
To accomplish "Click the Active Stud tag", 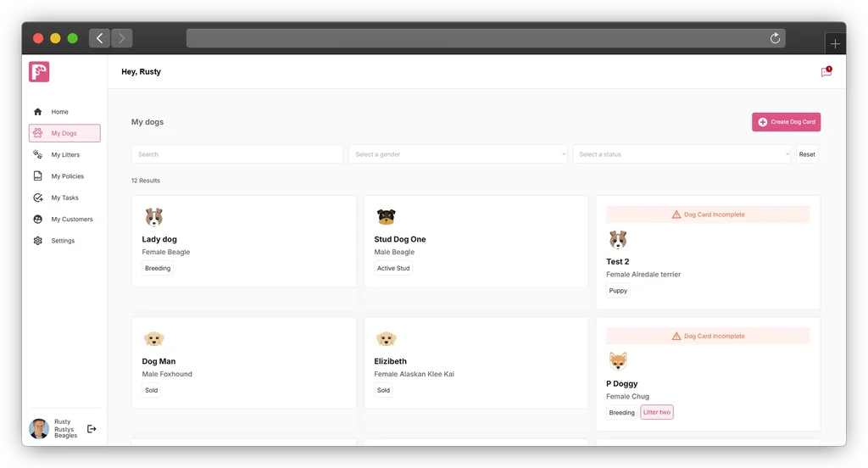I will (393, 268).
